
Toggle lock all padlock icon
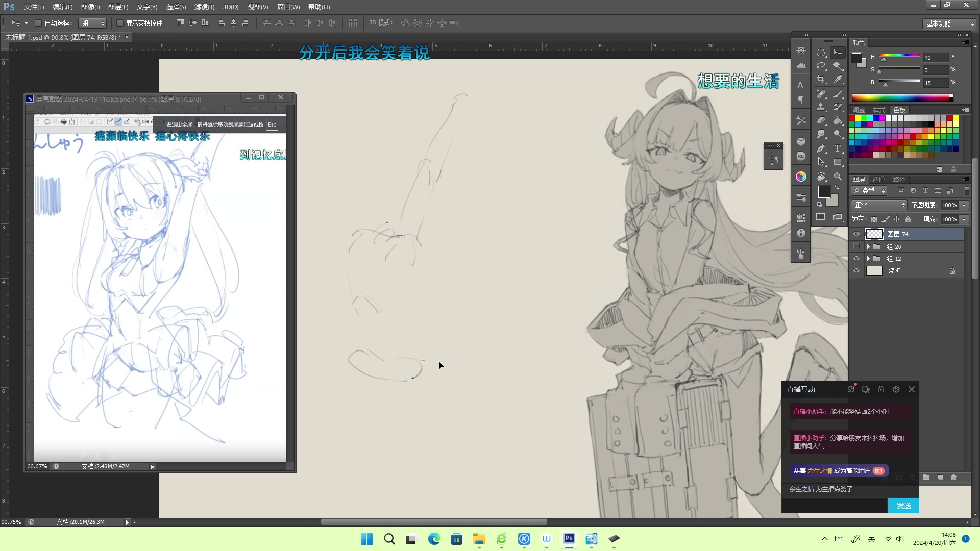click(908, 219)
